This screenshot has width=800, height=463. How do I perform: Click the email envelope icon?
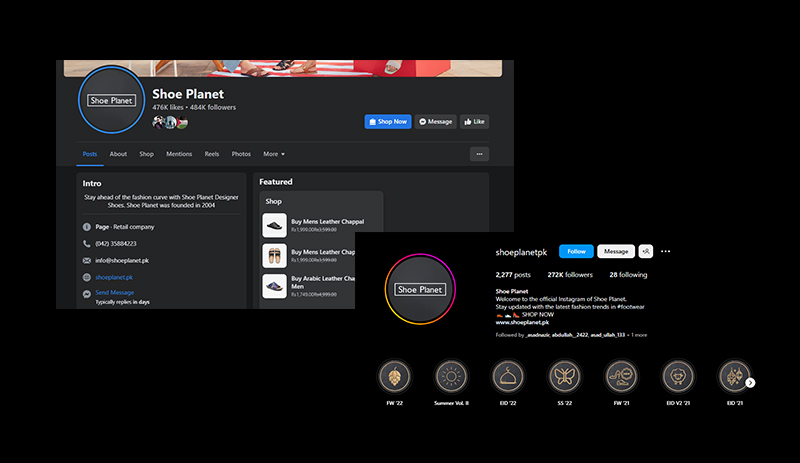pyautogui.click(x=87, y=260)
